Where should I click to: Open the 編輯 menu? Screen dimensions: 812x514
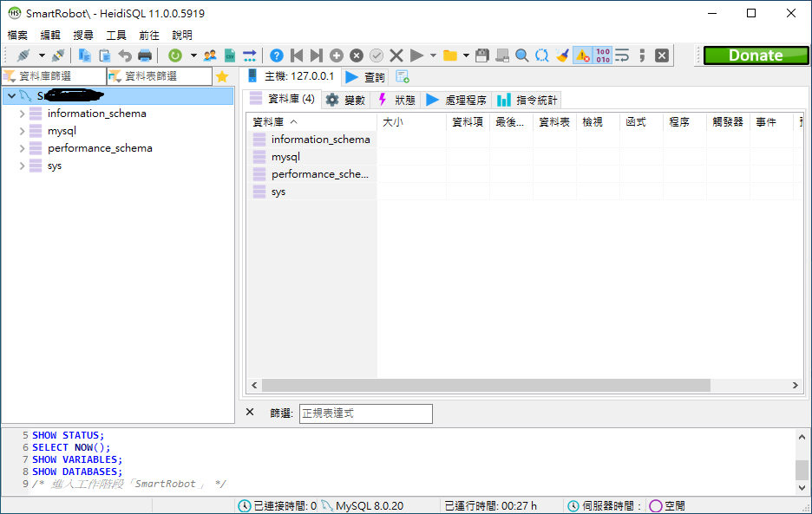point(50,36)
